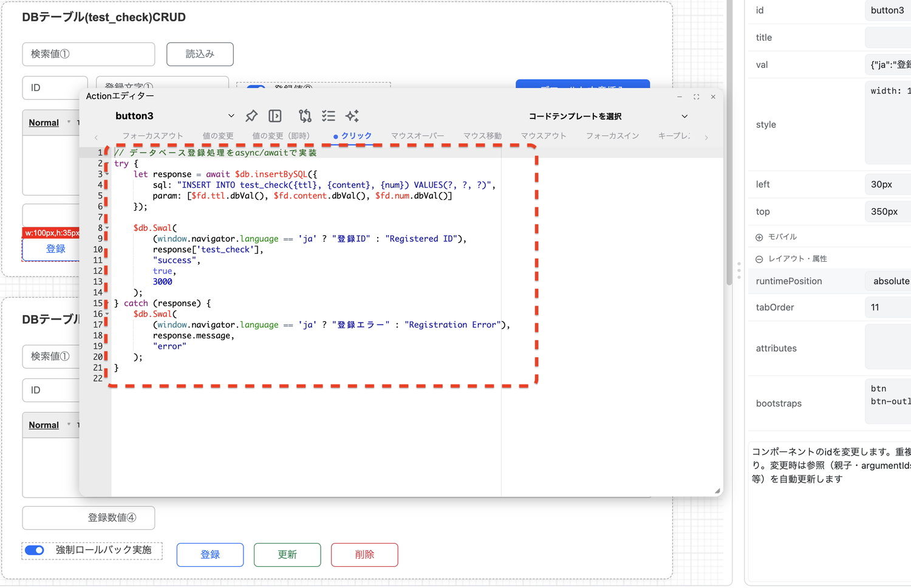Edit the tabOrder value 11
Image resolution: width=911 pixels, height=588 pixels.
coord(888,307)
